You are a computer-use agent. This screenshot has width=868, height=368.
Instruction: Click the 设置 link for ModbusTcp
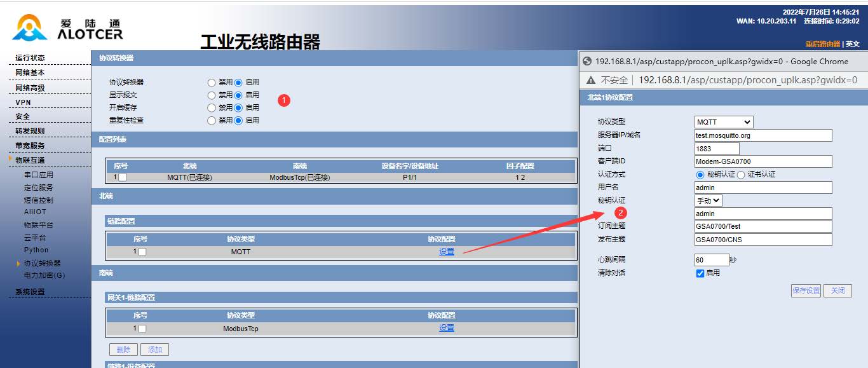[x=445, y=328]
